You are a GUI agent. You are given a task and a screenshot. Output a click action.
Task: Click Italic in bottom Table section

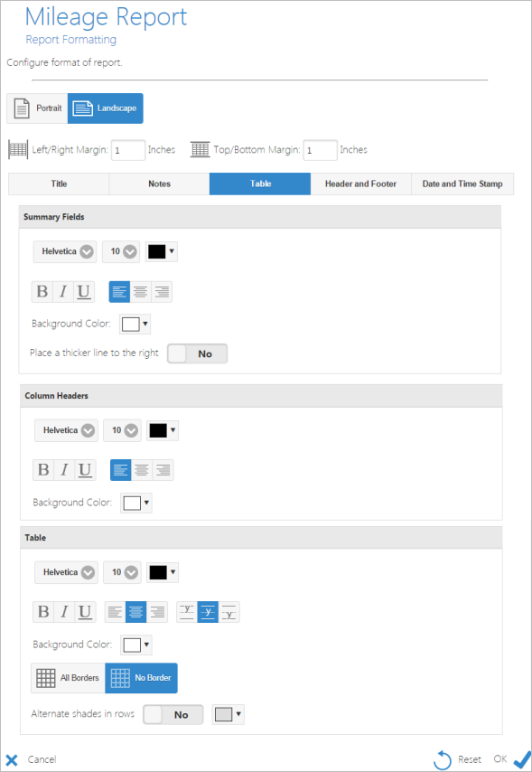64,612
